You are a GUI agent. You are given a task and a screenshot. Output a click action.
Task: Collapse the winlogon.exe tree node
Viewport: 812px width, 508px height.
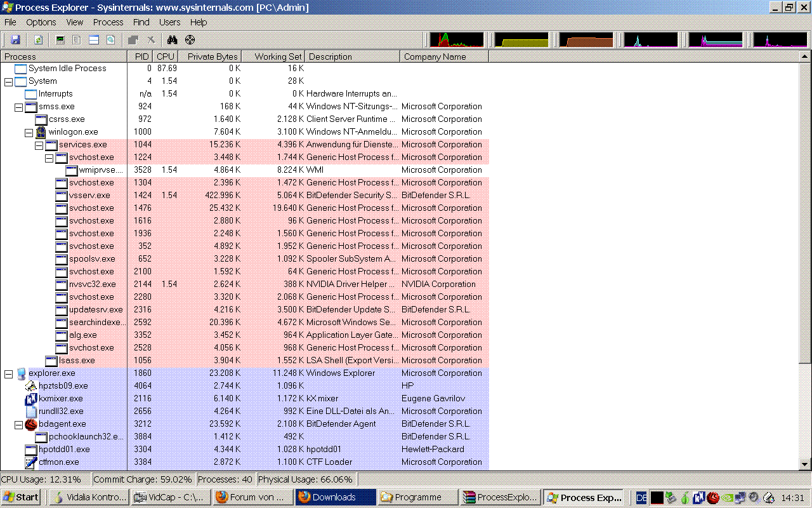[x=29, y=132]
